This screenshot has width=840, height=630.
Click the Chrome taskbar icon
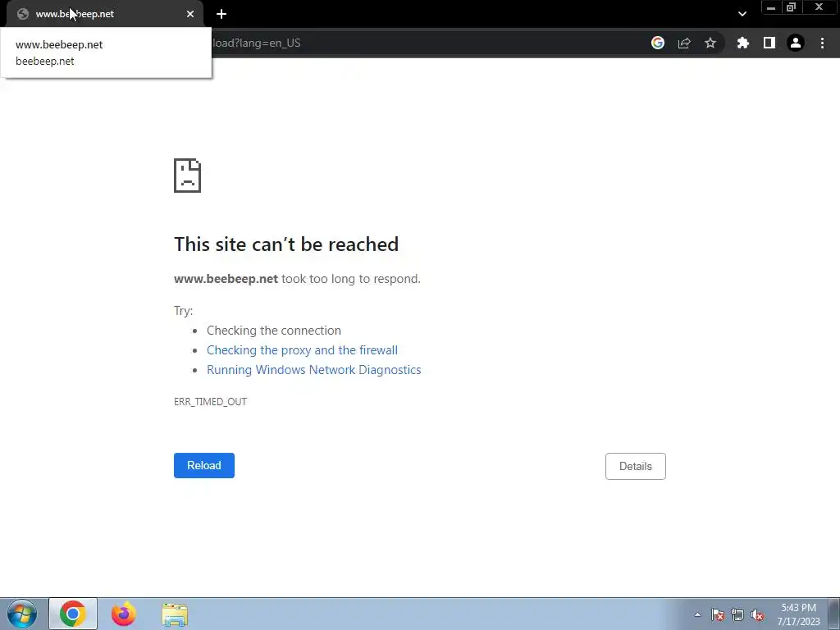(73, 614)
